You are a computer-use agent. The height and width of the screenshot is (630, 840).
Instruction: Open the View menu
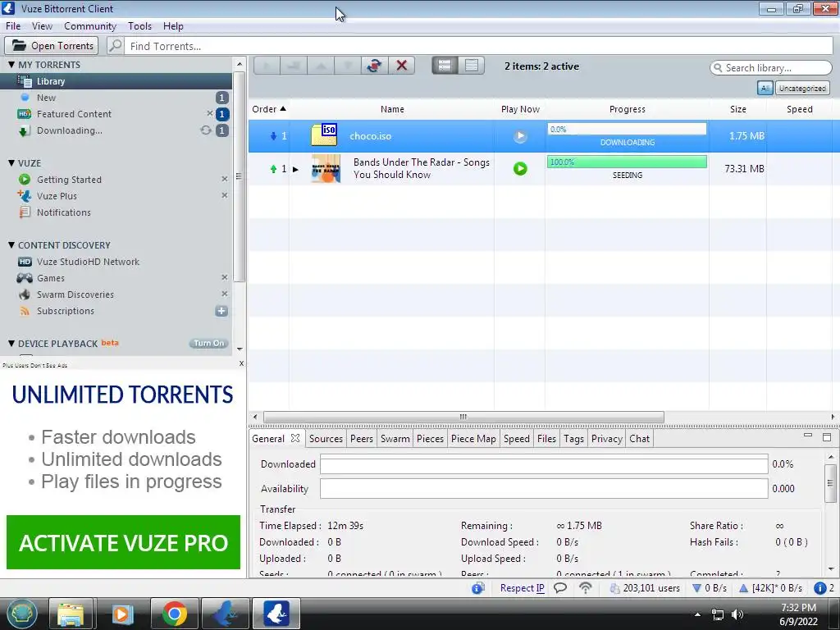click(42, 25)
